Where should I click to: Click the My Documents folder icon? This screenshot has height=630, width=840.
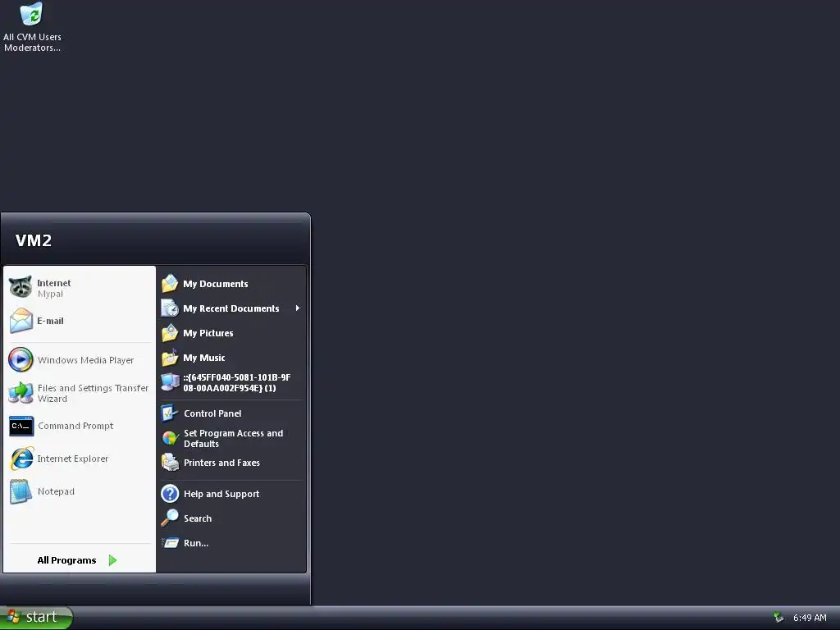pos(170,283)
